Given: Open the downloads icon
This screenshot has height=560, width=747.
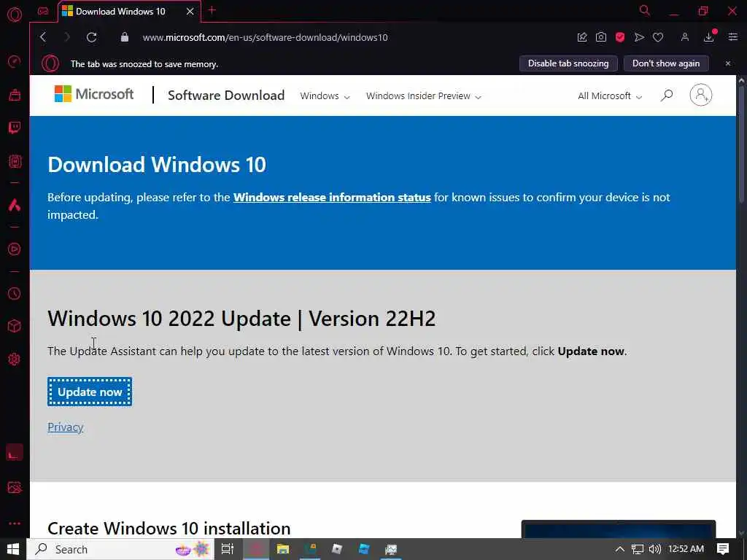Looking at the screenshot, I should coord(709,37).
